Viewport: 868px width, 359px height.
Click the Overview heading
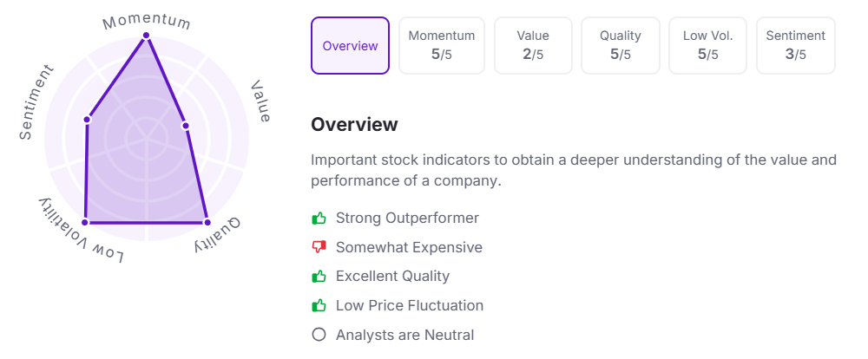(354, 125)
